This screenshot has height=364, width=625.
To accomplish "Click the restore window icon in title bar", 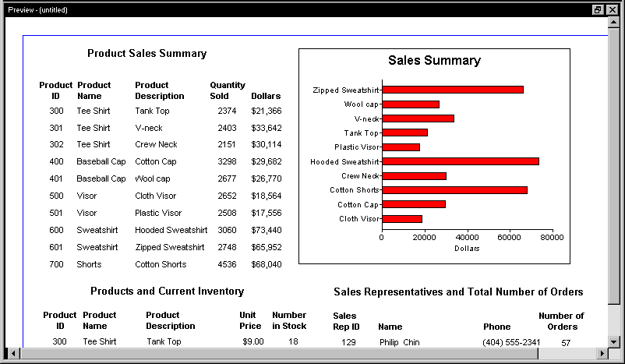I will coord(598,9).
